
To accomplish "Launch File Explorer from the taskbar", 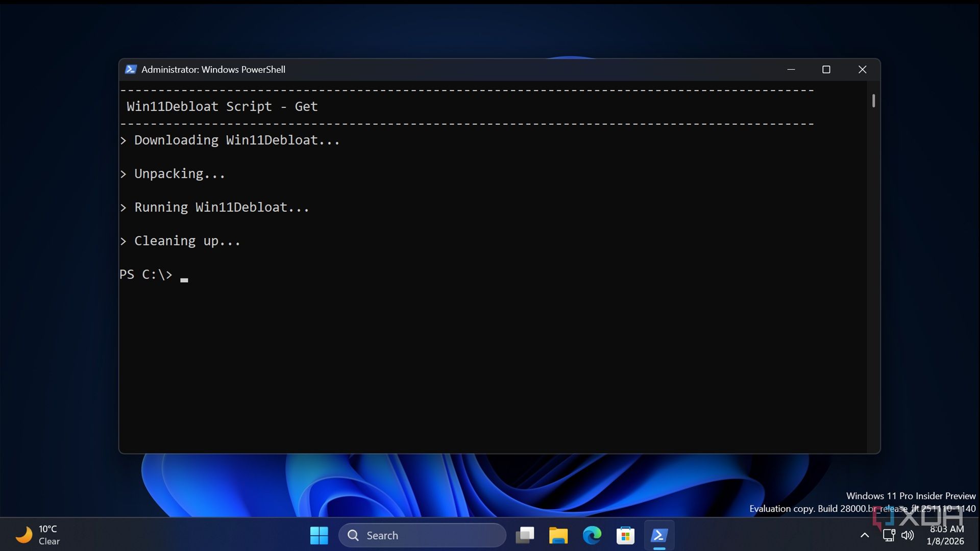I will (x=558, y=535).
